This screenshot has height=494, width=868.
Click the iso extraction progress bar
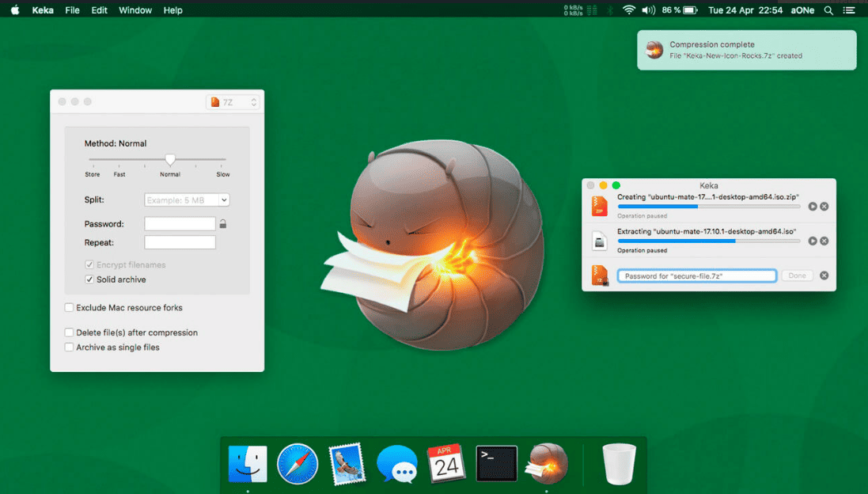[709, 241]
